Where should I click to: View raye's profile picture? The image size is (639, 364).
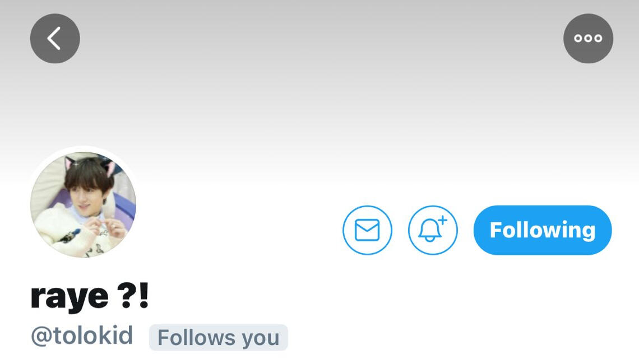pyautogui.click(x=84, y=204)
